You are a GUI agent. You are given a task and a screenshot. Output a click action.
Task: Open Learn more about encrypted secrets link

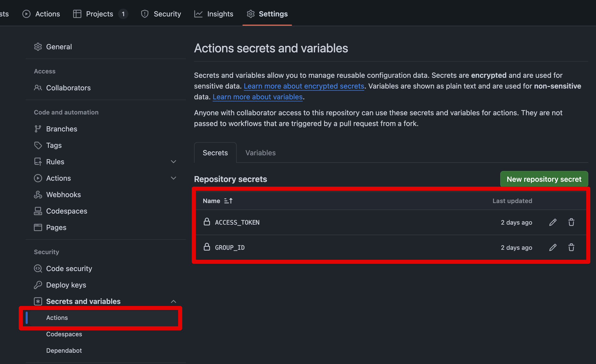(x=304, y=86)
